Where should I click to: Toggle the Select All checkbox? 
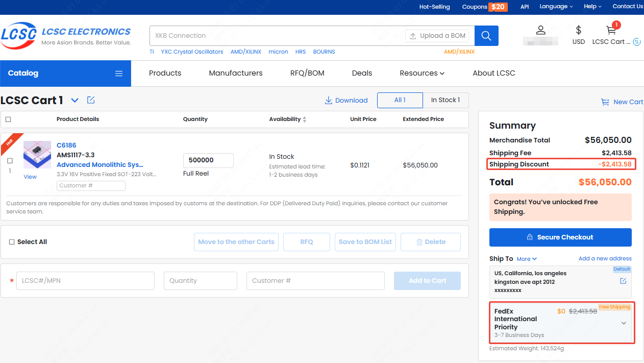[x=12, y=242]
